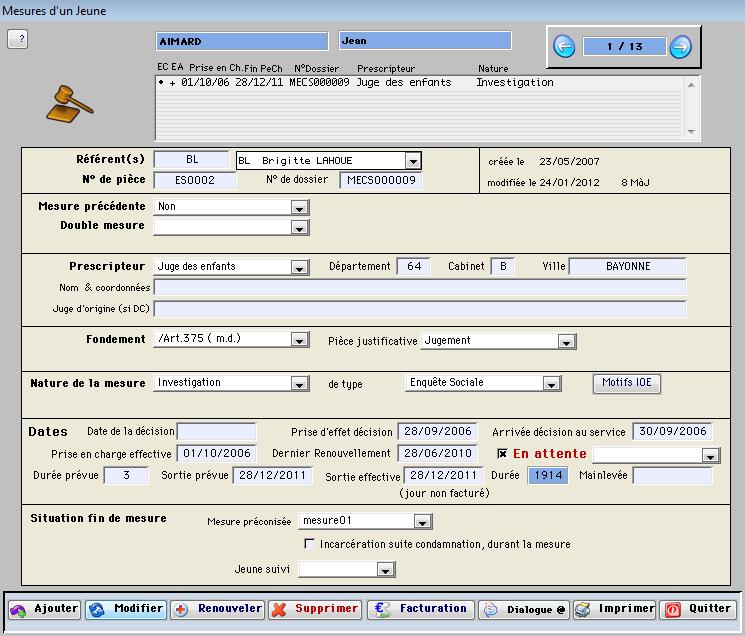
Task: Click the Cabinet B field
Action: pyautogui.click(x=503, y=266)
